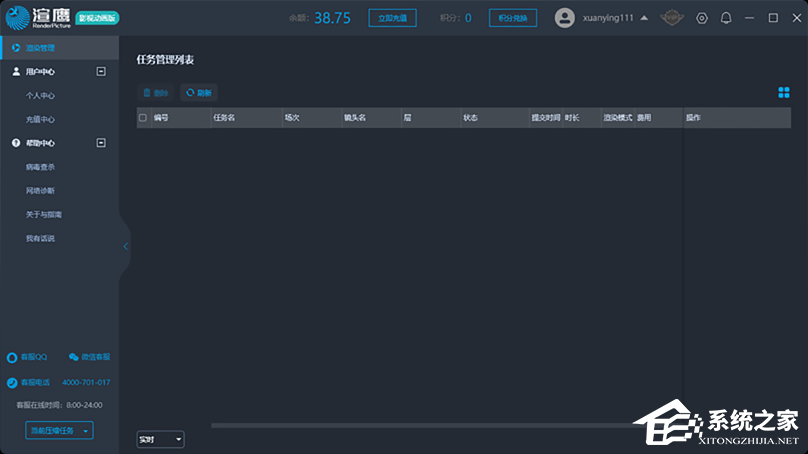The image size is (808, 454).
Task: Click the 刷新 refresh button
Action: pos(198,93)
